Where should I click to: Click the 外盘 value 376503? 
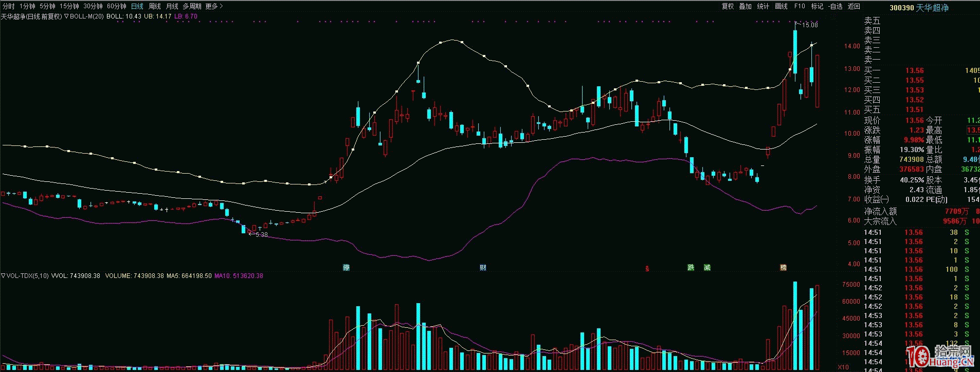912,169
